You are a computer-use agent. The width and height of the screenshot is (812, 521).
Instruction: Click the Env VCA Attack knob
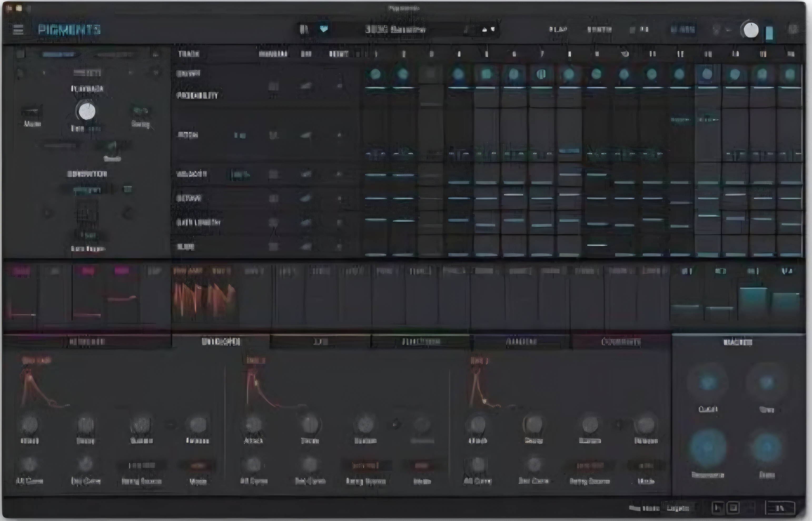[29, 425]
